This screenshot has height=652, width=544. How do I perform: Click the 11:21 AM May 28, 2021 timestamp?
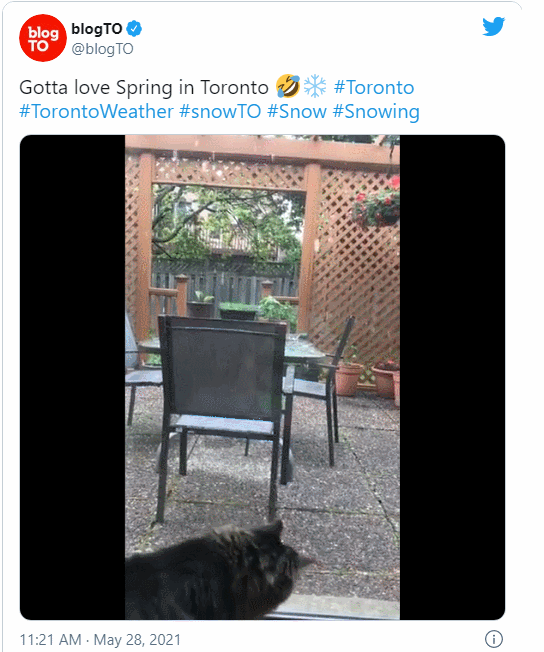pyautogui.click(x=100, y=640)
